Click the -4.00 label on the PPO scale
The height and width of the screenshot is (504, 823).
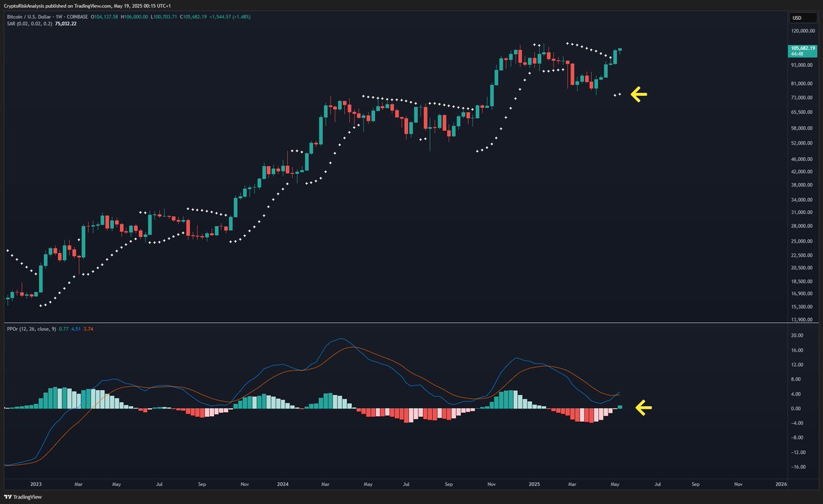tap(798, 423)
